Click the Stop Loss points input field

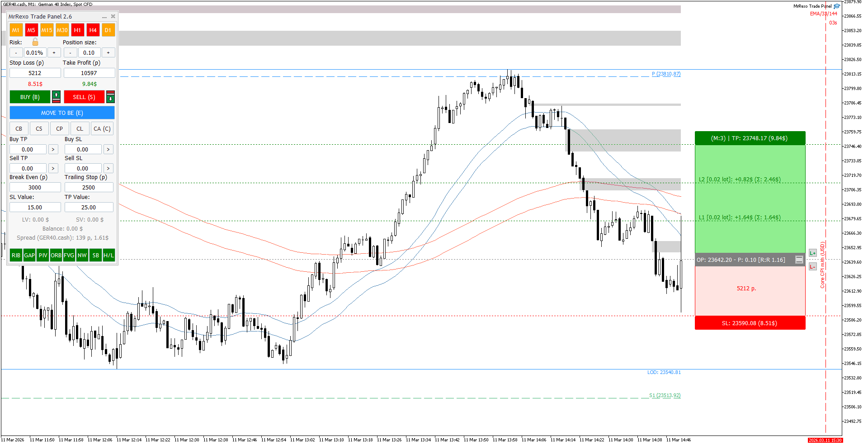click(x=35, y=73)
